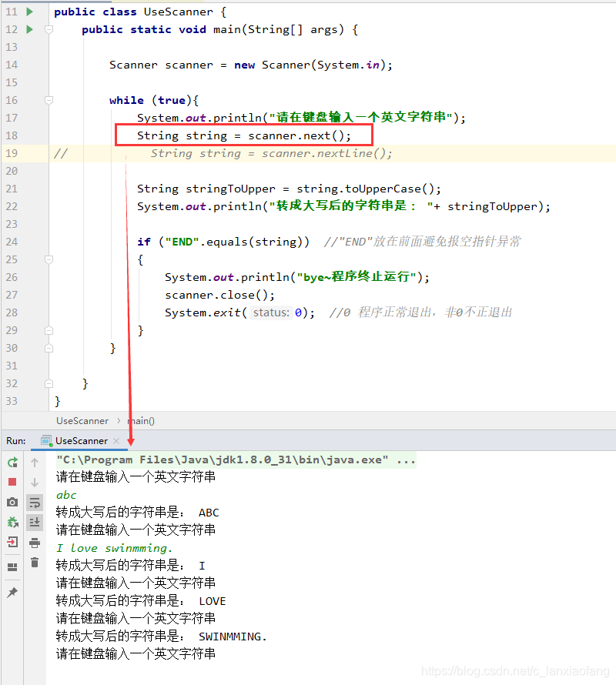Click the green bug attach debugger icon
This screenshot has height=685, width=616.
point(12,522)
